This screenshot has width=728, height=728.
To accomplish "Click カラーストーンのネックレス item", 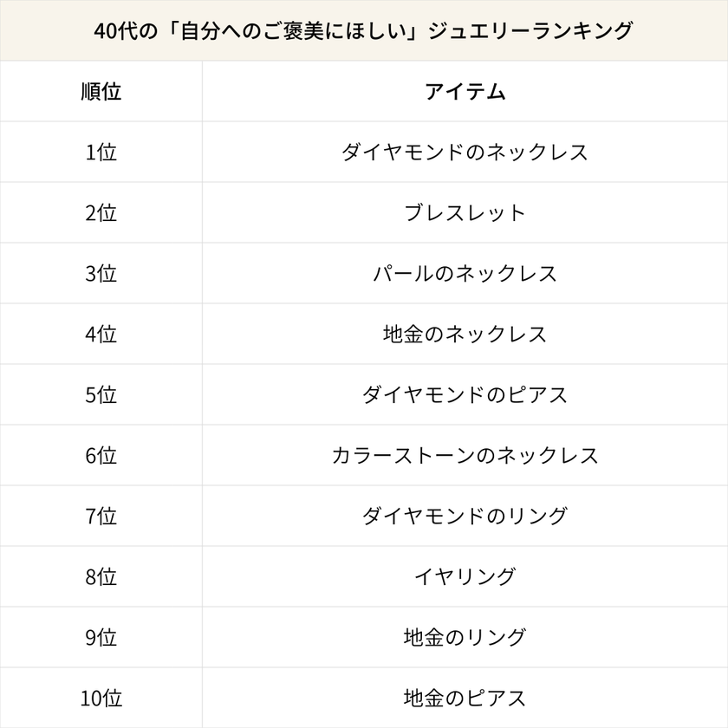I will (x=465, y=456).
